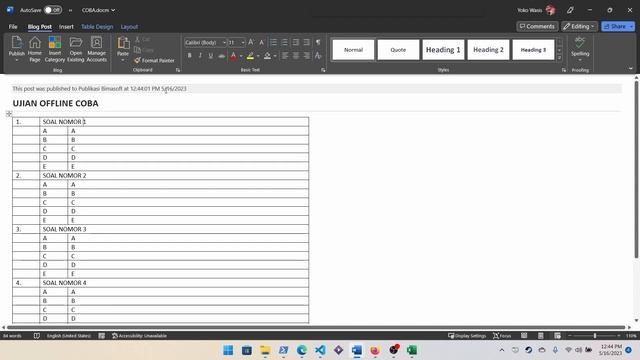The image size is (640, 360).
Task: Switch to the Insert tab
Action: 66,27
